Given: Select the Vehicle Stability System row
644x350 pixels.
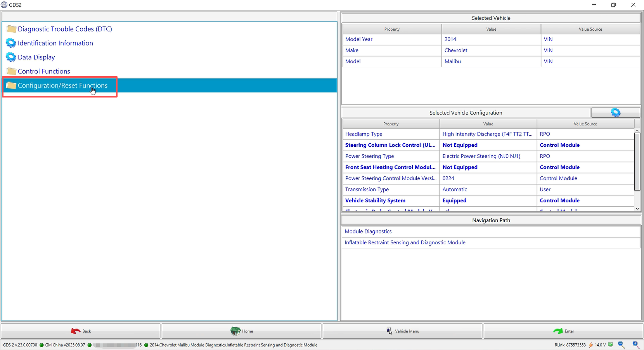Looking at the screenshot, I should point(375,200).
